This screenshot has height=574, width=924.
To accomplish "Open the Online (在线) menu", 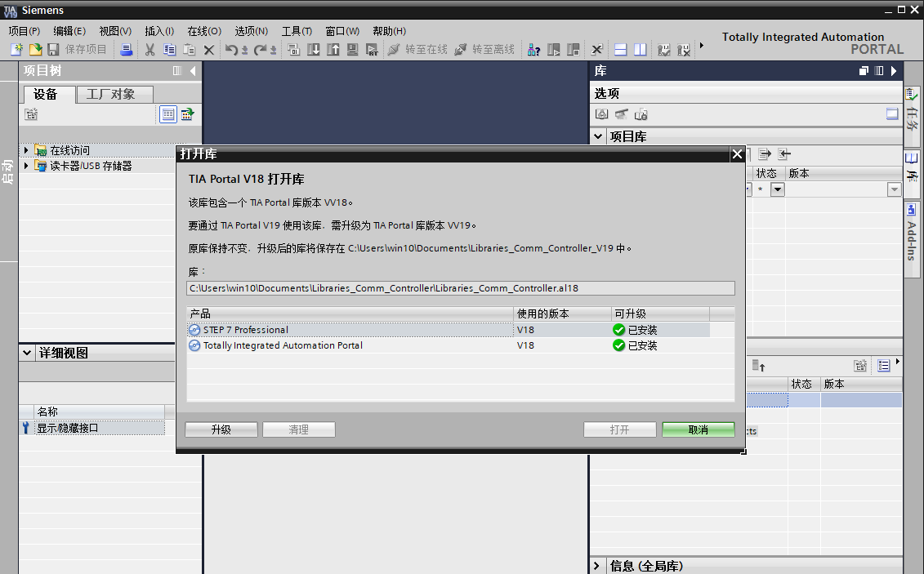I will tap(204, 31).
